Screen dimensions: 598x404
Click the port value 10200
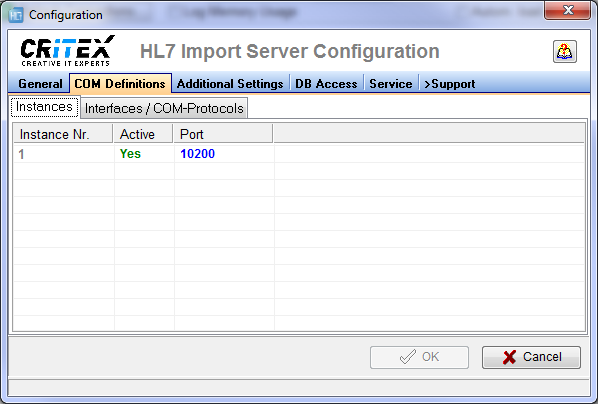pos(198,154)
